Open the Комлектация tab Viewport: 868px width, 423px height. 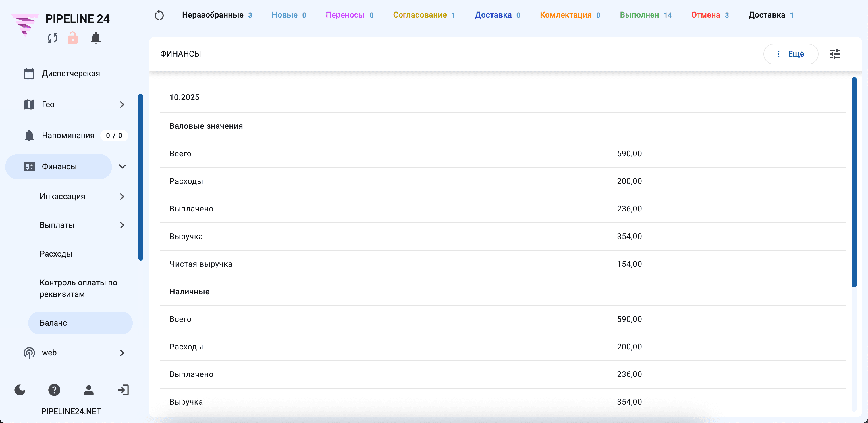(570, 15)
